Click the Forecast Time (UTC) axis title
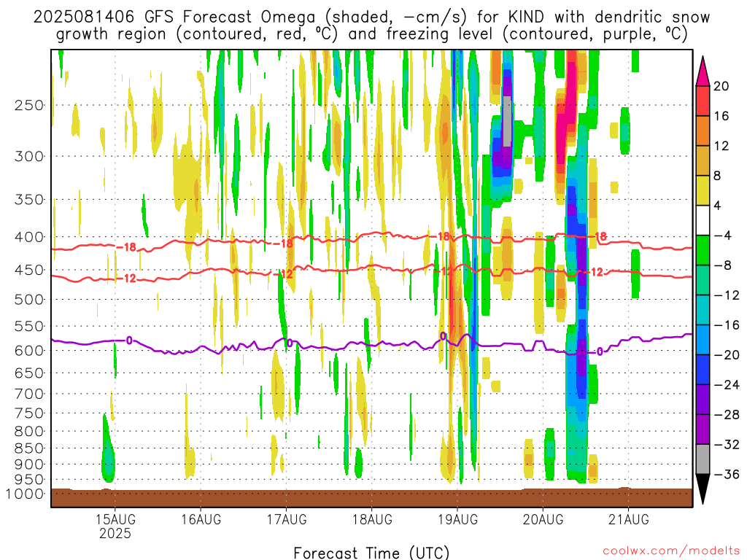This screenshot has width=747, height=560. [371, 553]
